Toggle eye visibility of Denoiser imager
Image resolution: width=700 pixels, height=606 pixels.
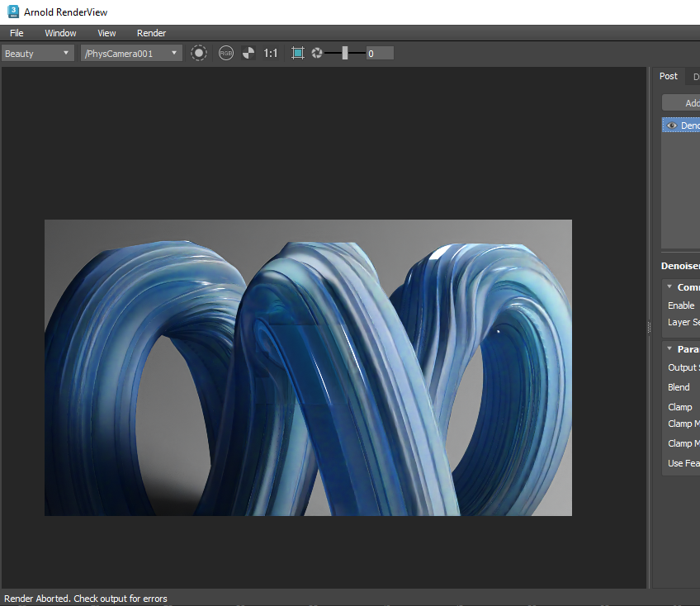coord(672,125)
